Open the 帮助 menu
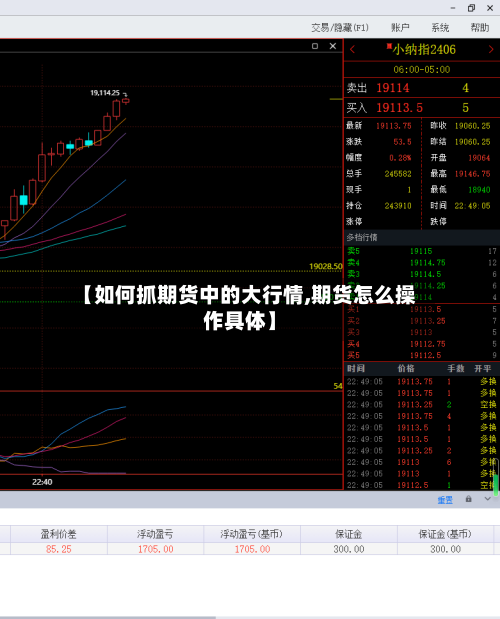500x619 pixels. click(480, 28)
